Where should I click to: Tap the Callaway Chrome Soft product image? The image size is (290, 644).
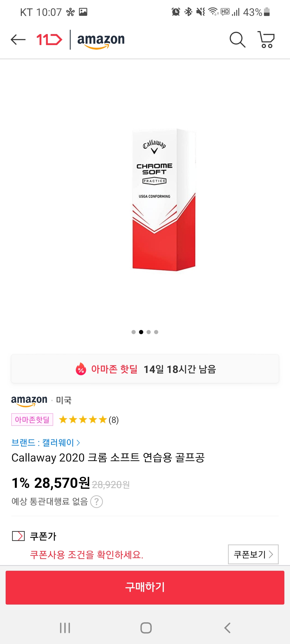click(x=164, y=200)
